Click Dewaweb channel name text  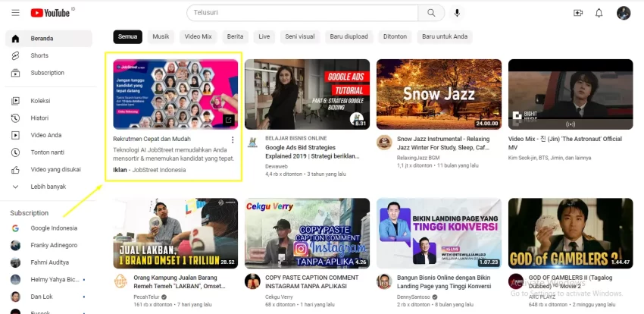coord(276,166)
